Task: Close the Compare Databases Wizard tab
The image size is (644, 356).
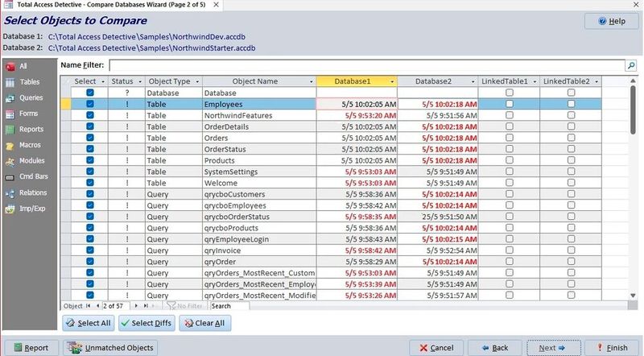Action: pyautogui.click(x=216, y=5)
